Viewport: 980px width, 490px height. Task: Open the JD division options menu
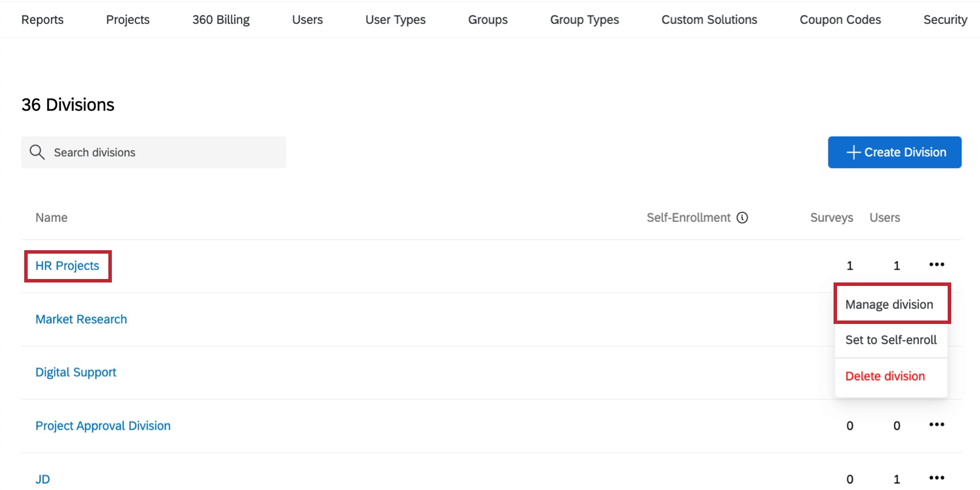(937, 478)
